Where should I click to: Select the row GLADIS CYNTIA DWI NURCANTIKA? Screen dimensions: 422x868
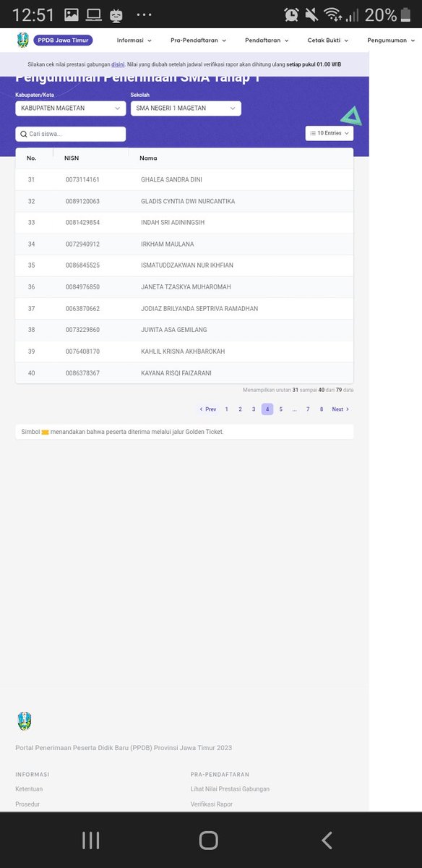pyautogui.click(x=184, y=201)
